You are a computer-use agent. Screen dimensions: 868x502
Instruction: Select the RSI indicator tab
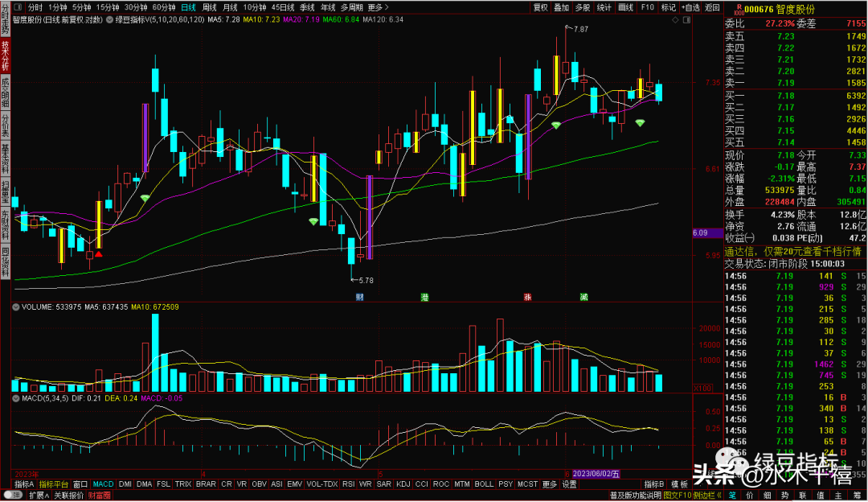point(348,484)
